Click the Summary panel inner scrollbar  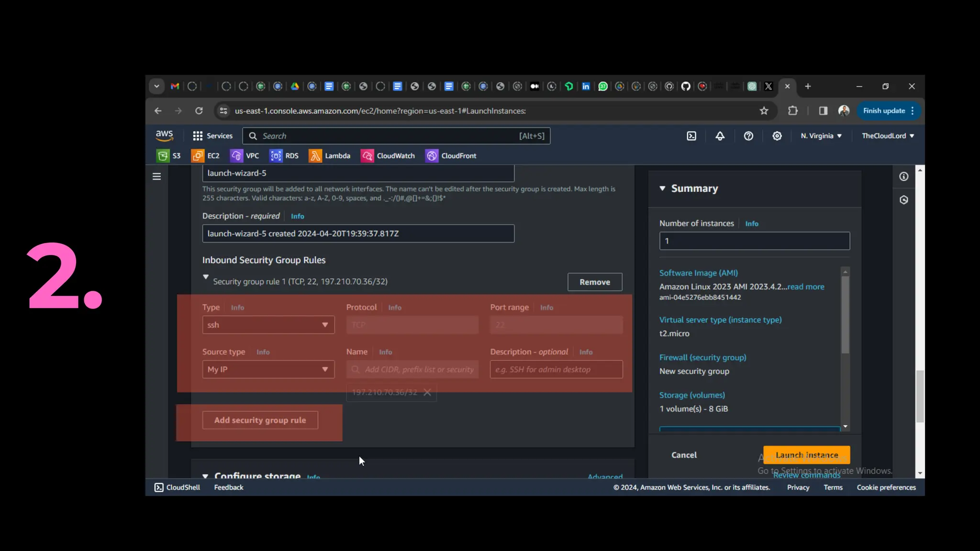[x=846, y=316]
